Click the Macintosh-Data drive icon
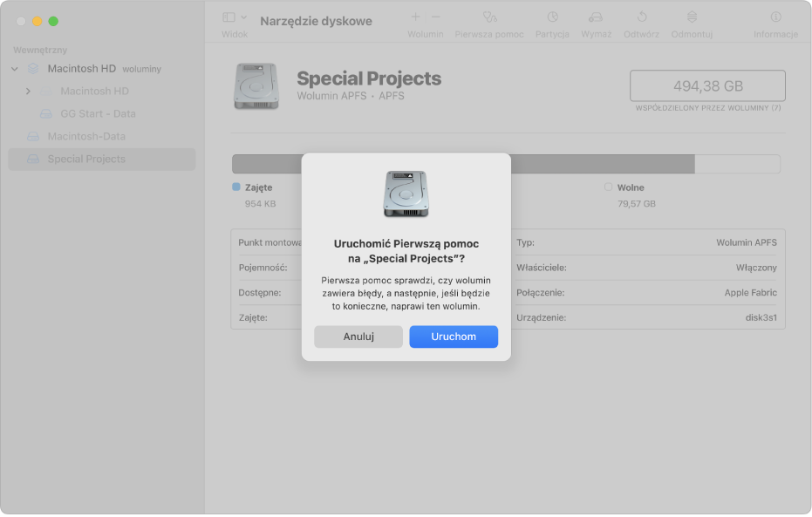The image size is (812, 517). point(33,137)
